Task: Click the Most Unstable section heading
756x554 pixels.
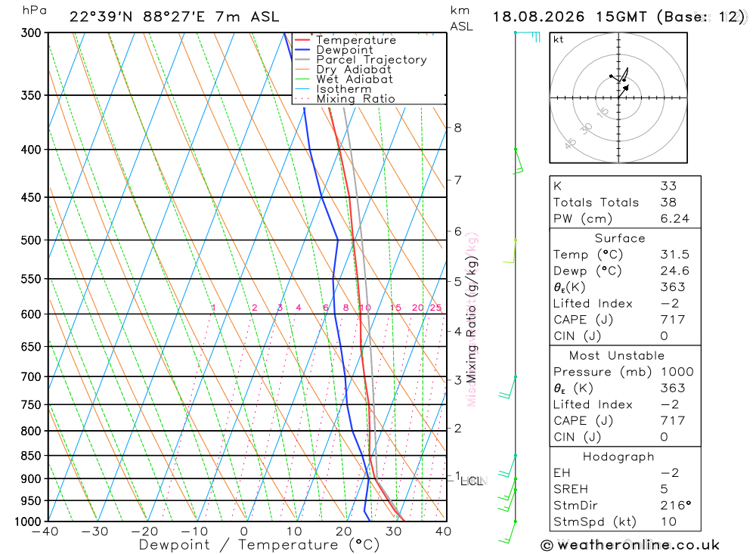Action: pos(617,355)
